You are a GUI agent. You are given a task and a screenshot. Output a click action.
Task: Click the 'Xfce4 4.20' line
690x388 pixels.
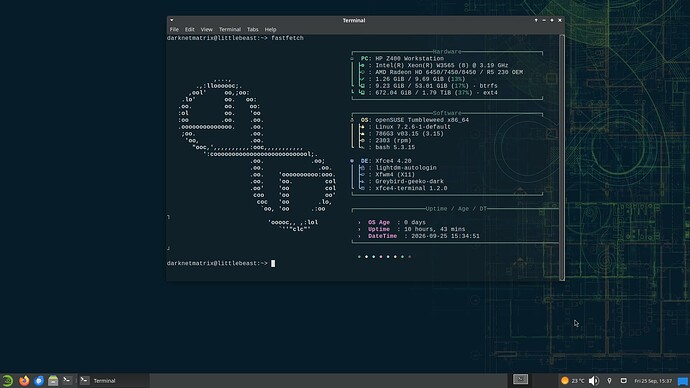(x=393, y=161)
